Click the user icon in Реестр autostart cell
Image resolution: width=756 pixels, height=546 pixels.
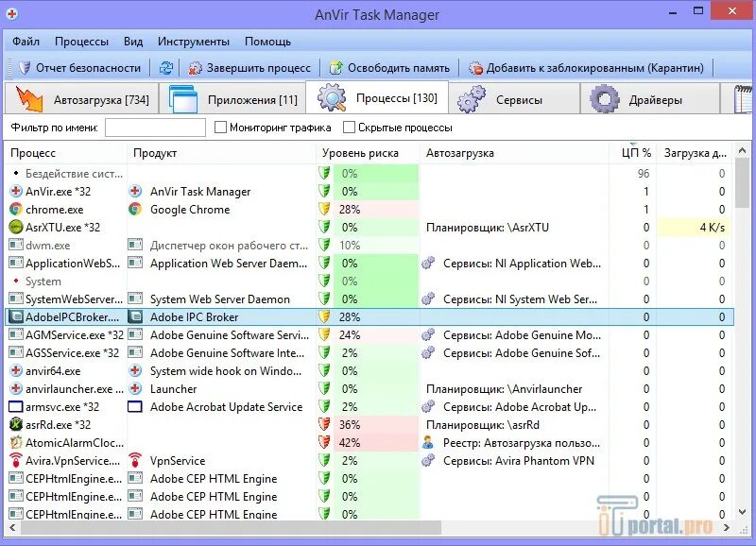click(x=428, y=442)
